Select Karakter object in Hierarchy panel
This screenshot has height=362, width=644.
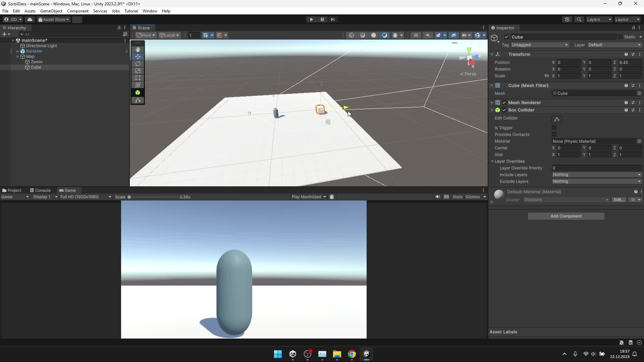pyautogui.click(x=35, y=51)
